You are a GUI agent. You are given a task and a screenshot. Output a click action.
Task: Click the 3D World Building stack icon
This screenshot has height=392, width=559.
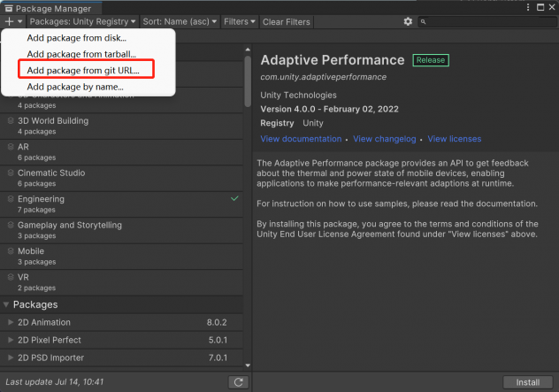click(11, 120)
